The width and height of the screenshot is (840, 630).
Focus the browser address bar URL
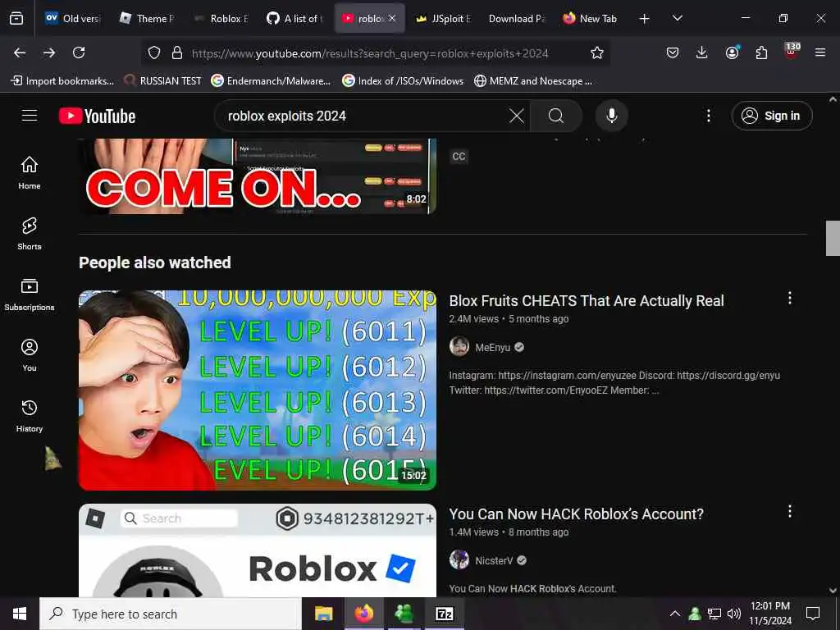[370, 53]
